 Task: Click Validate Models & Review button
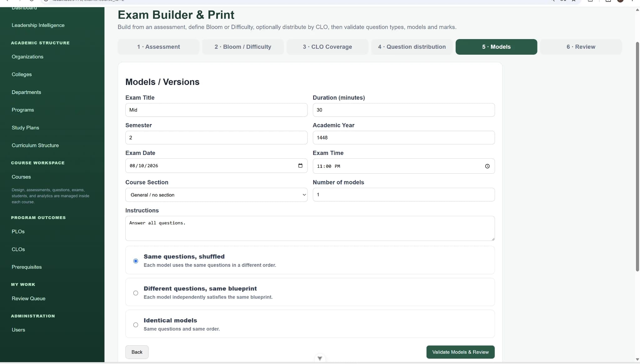460,352
